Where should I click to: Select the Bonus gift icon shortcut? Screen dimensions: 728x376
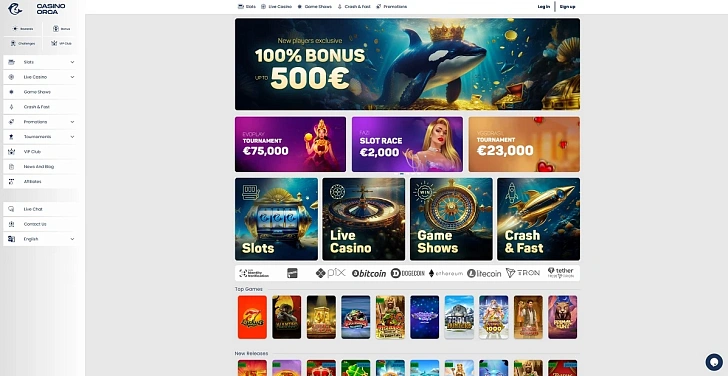click(56, 29)
